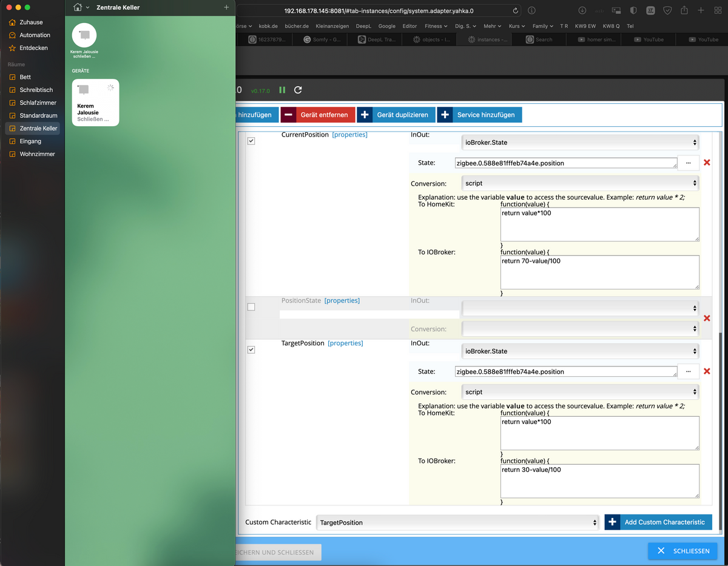
Task: Uncheck the CurrentPosition checkbox
Action: [x=251, y=141]
